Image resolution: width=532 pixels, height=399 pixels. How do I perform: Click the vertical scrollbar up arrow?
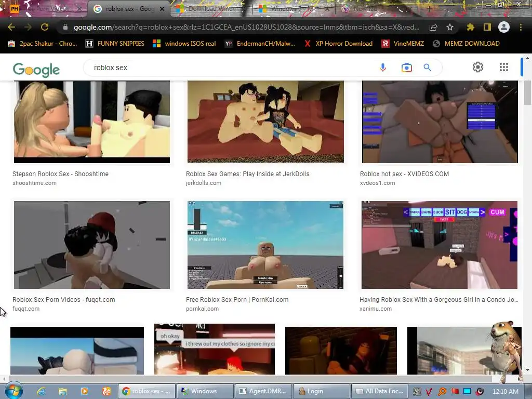[x=527, y=58]
